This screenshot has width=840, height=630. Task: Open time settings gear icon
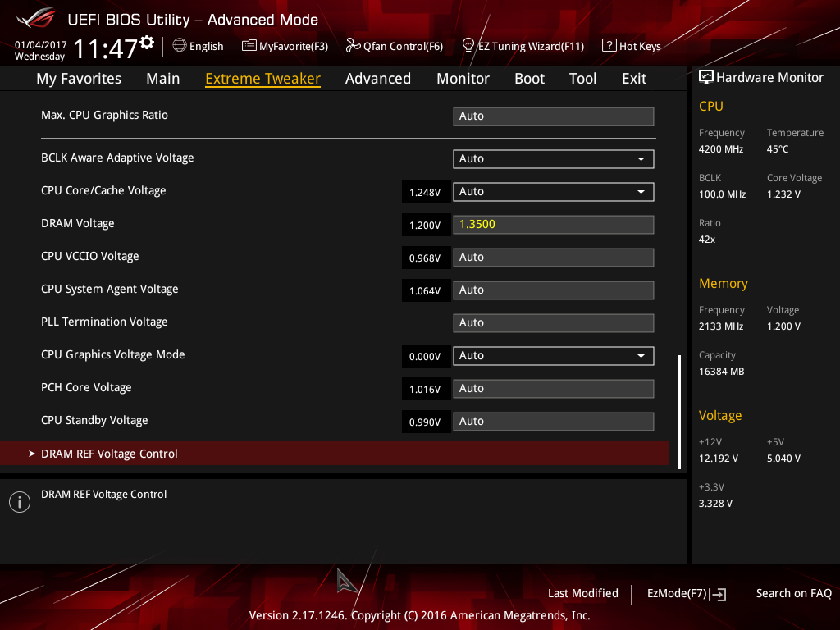(x=147, y=42)
